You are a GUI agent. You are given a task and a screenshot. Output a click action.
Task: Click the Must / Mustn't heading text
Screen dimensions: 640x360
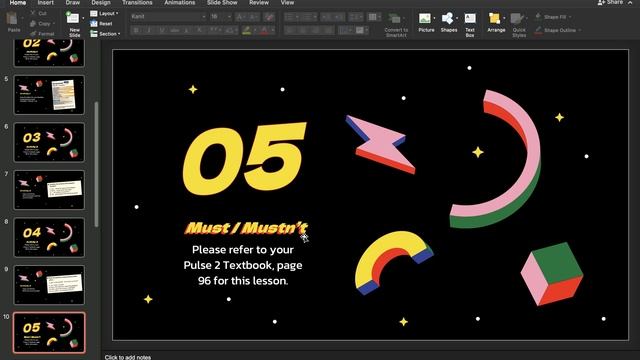pos(246,228)
